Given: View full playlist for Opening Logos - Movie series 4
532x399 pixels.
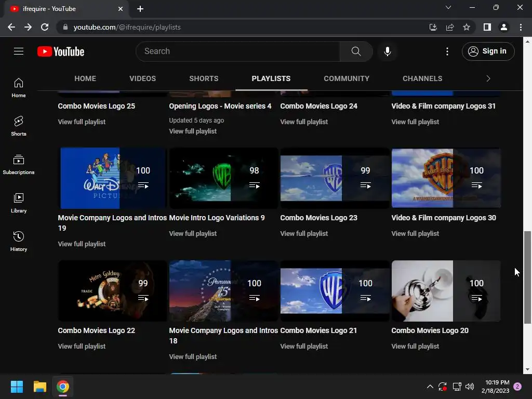Looking at the screenshot, I should click(193, 131).
